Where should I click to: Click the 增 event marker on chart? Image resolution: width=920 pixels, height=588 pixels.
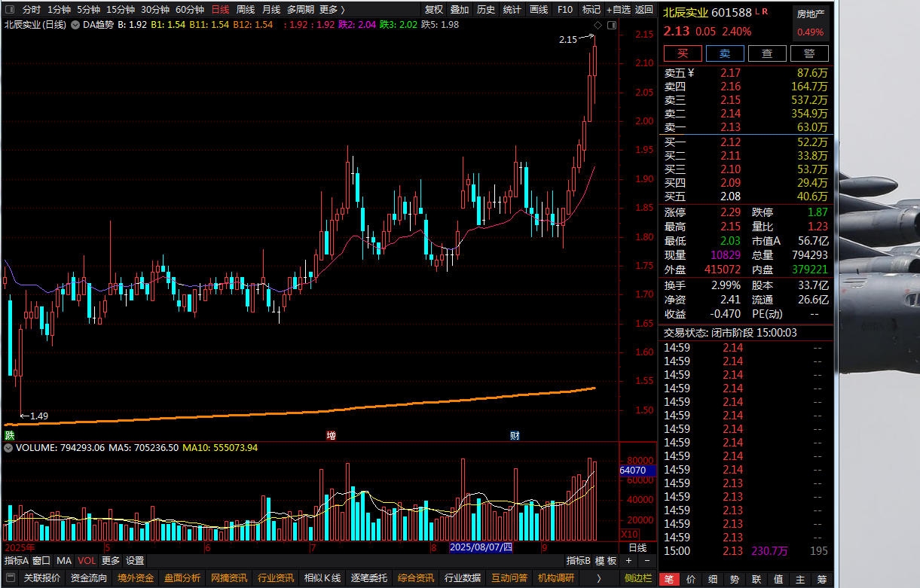(331, 435)
